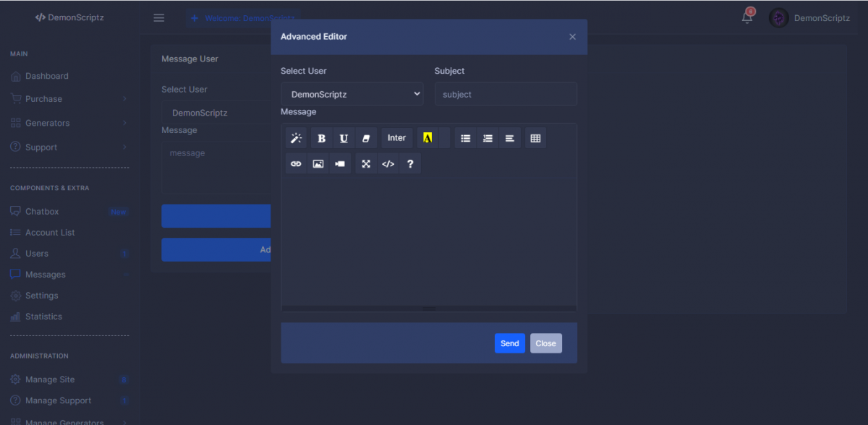The width and height of the screenshot is (868, 425).
Task: Toggle bold formatting in editor
Action: point(322,138)
